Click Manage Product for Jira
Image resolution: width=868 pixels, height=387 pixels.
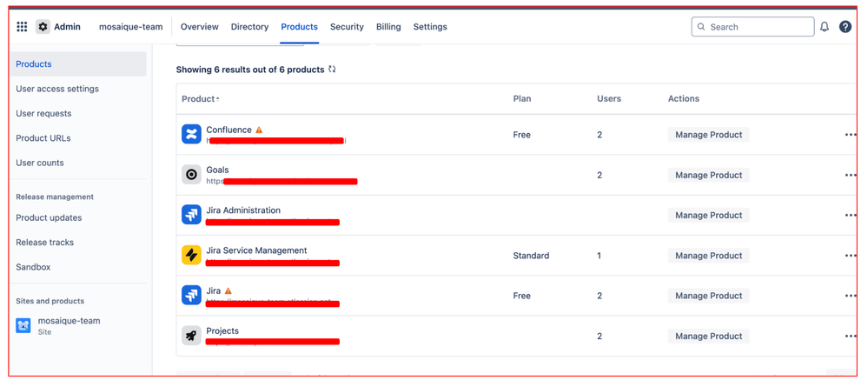[x=709, y=296]
